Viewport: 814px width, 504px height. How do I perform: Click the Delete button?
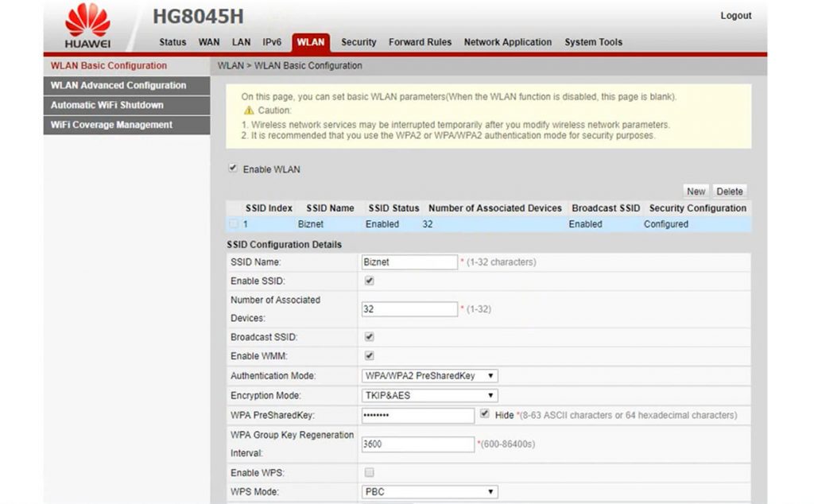pyautogui.click(x=729, y=191)
